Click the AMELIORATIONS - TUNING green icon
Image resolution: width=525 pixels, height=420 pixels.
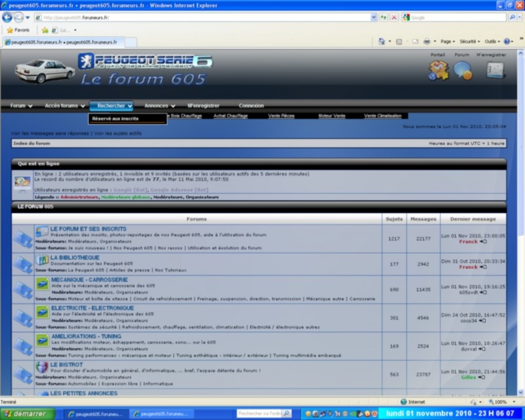coord(43,341)
